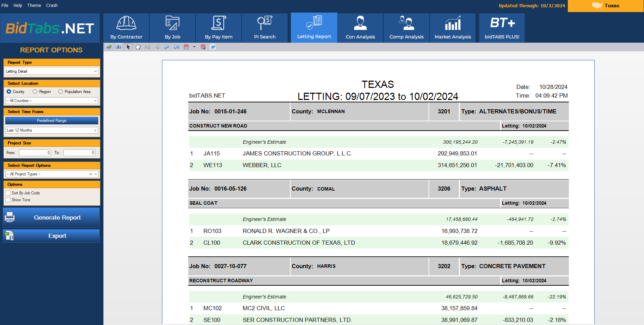Click JAMES CONSTRUCTION GROUP, L.L.C. row
The height and width of the screenshot is (325, 644).
pos(378,153)
